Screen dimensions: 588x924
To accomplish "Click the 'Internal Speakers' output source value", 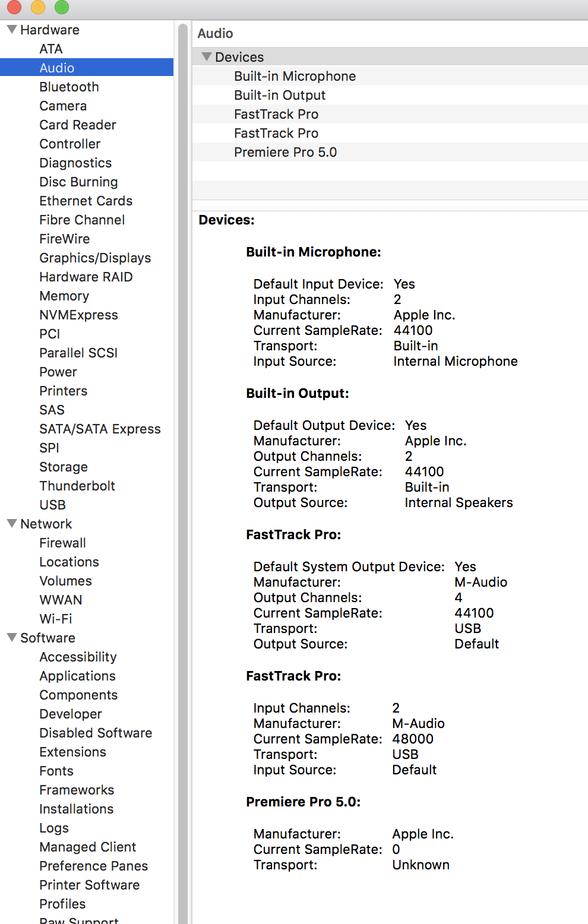I will [459, 502].
